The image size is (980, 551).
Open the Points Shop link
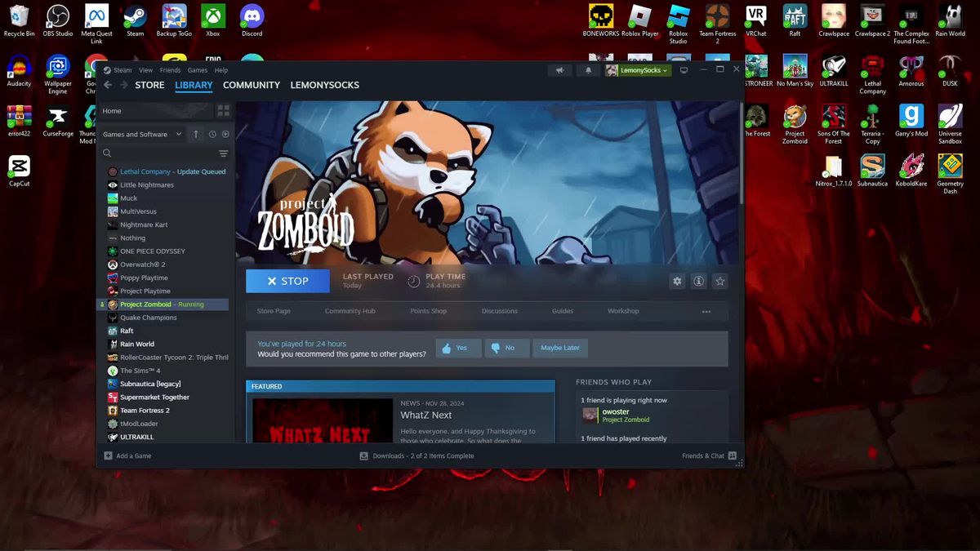[x=428, y=311]
